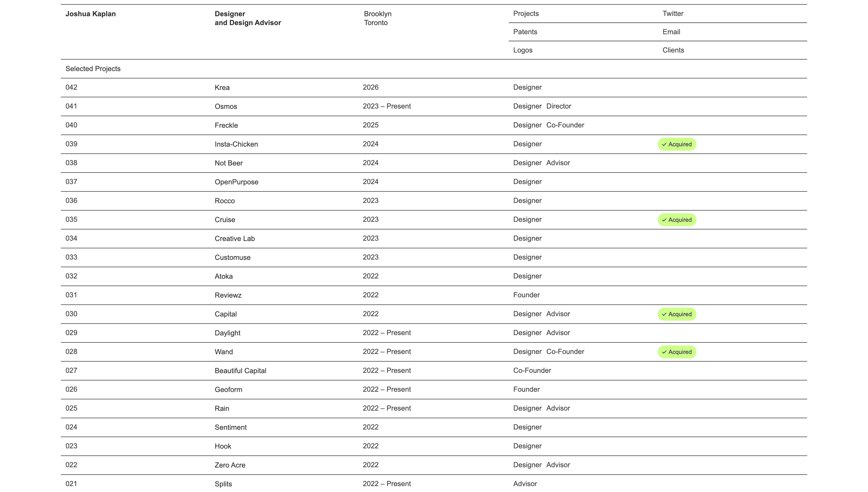Open the OpenPurpose project entry
Viewport: 868px width, 492px height.
236,182
